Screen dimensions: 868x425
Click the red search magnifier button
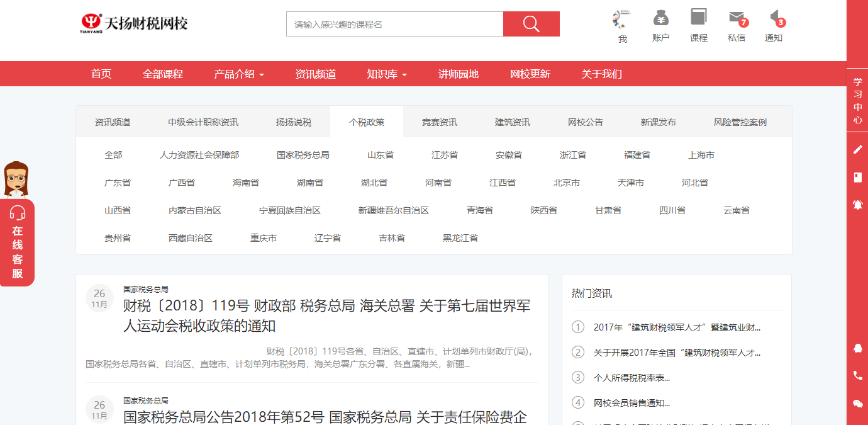(x=531, y=24)
